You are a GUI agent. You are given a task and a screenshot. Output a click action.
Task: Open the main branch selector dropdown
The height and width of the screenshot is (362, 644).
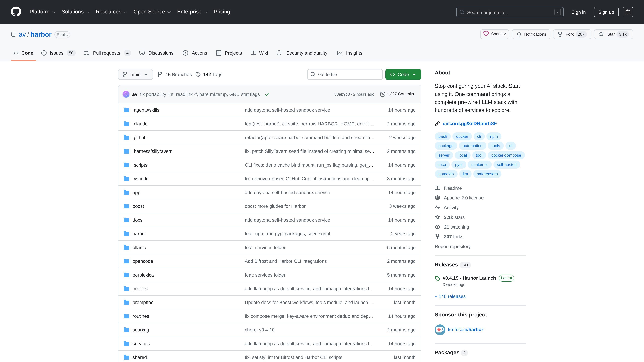pyautogui.click(x=135, y=74)
